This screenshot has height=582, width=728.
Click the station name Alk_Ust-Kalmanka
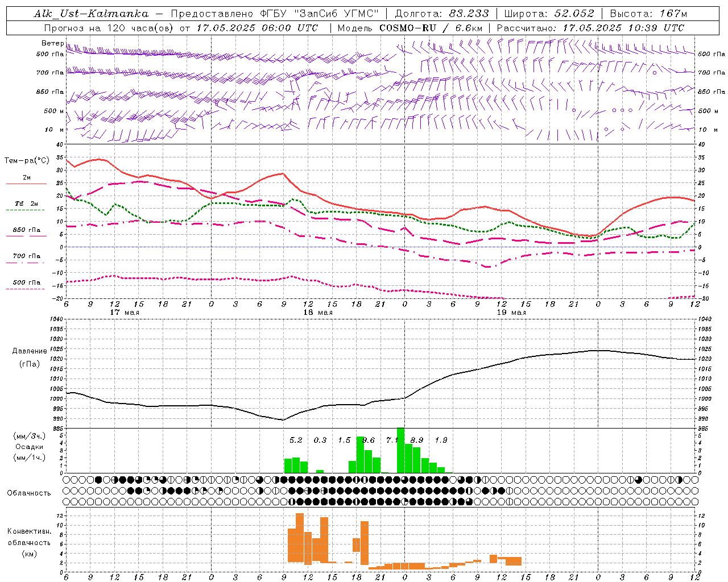click(91, 14)
